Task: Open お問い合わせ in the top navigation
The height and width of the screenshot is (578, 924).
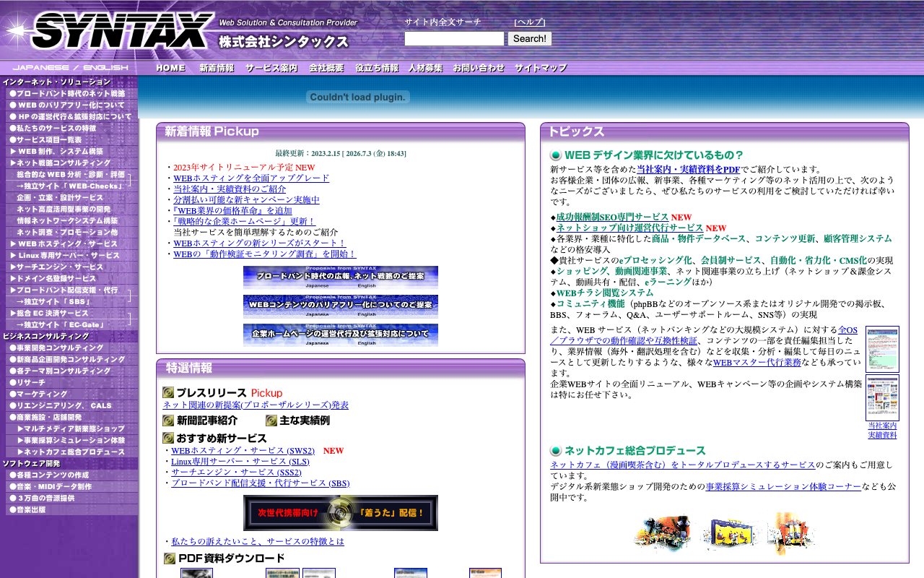Action: [x=479, y=68]
